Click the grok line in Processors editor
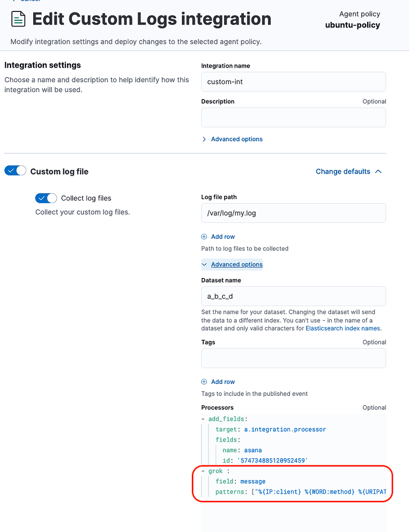Screen dimensions: 409x532 click(x=216, y=471)
